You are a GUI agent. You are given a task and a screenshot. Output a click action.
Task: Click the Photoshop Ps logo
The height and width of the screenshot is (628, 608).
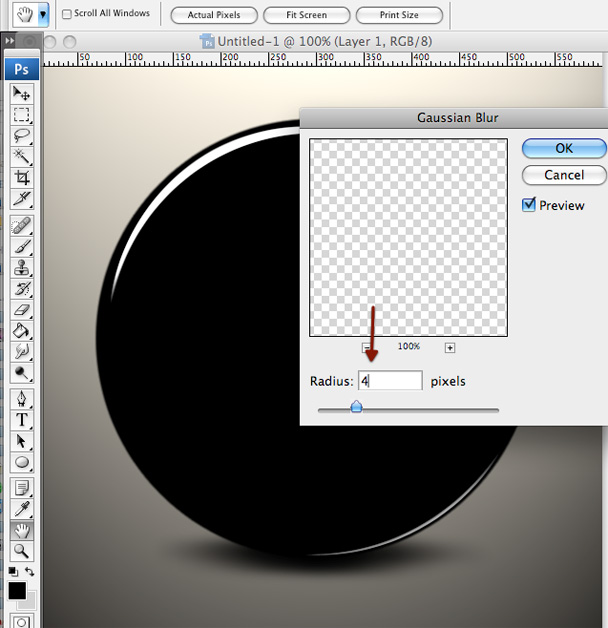(22, 69)
